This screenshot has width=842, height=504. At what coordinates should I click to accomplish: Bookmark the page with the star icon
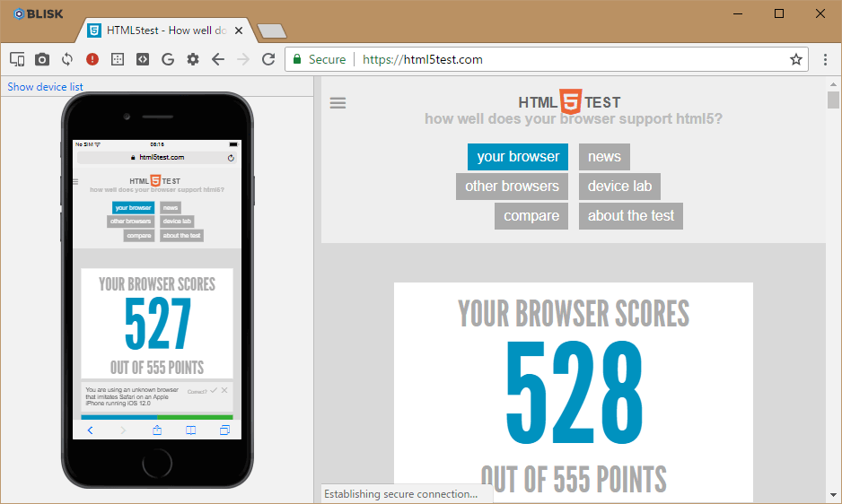[795, 59]
